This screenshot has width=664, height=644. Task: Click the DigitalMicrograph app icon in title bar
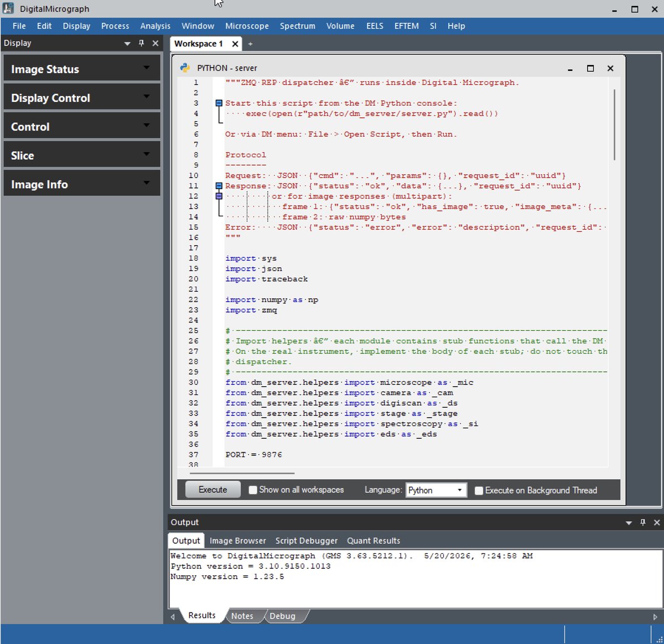pyautogui.click(x=8, y=8)
